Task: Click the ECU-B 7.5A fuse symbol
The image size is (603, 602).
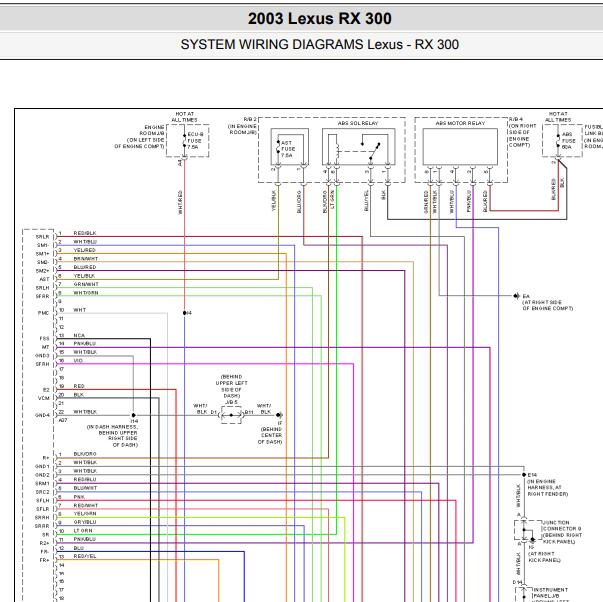Action: (185, 140)
